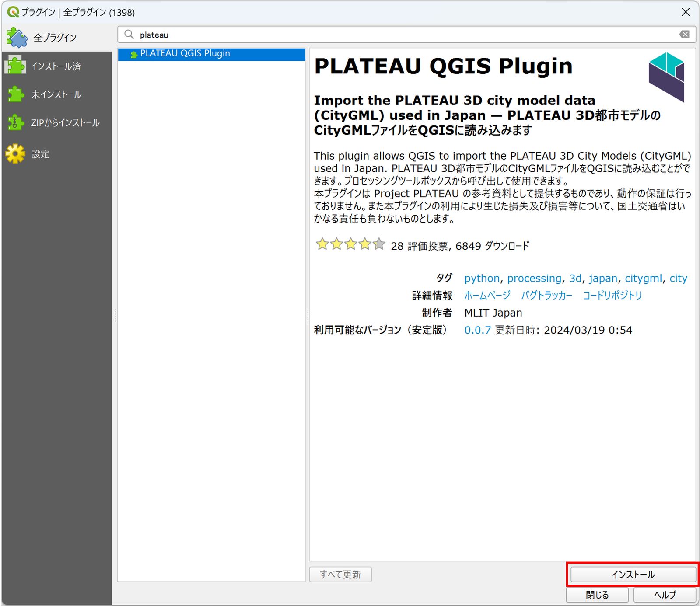Click the QGIS icon in title bar
The image size is (700, 606).
13,12
